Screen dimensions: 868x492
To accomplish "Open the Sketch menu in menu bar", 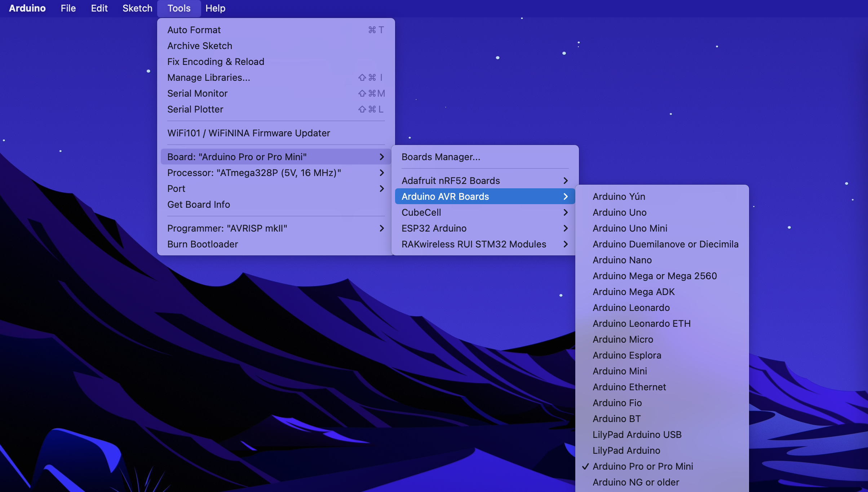I will tap(137, 8).
